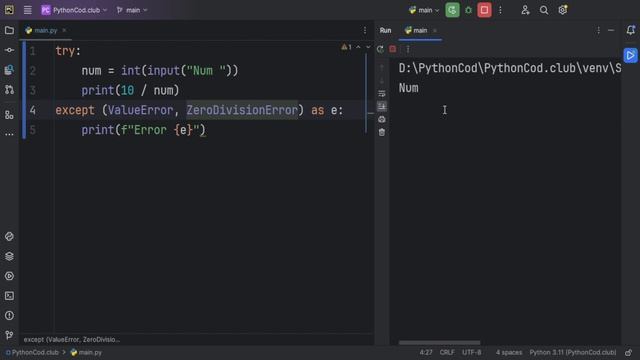Open main run configuration dropdown

[x=424, y=10]
